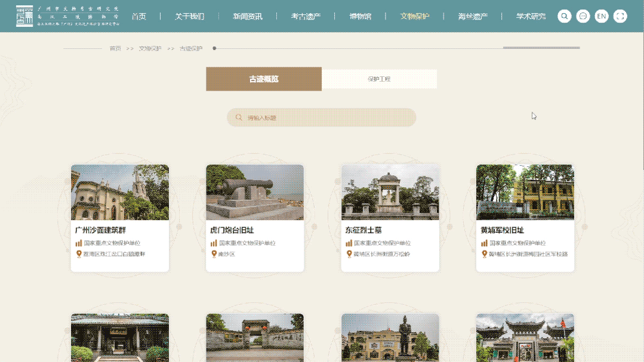Open the 博物馆 menu
This screenshot has width=644, height=362.
pos(360,17)
